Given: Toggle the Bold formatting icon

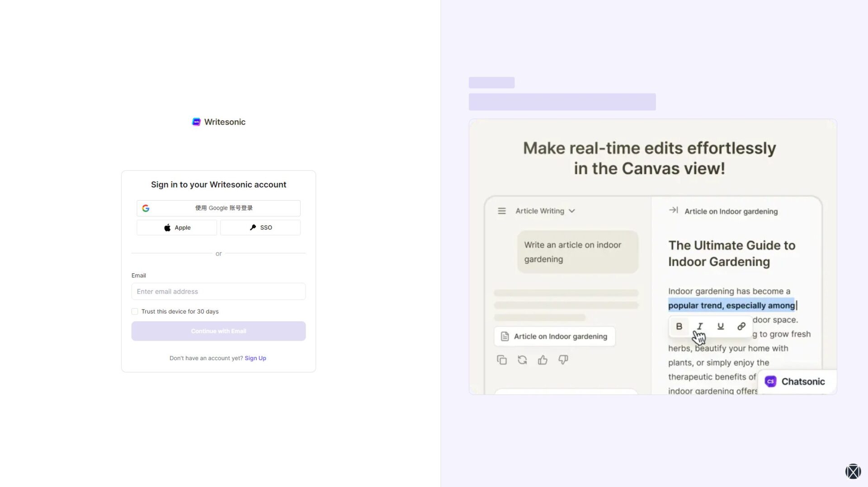Looking at the screenshot, I should (679, 326).
